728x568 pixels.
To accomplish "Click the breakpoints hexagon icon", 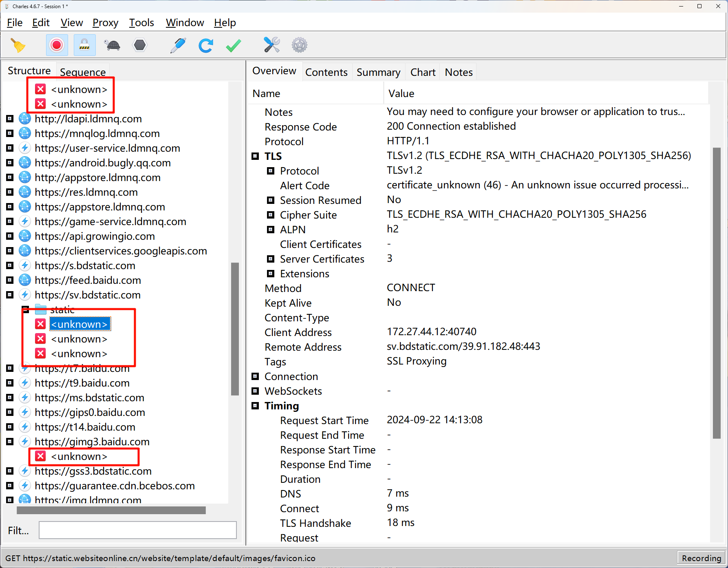I will coord(140,45).
